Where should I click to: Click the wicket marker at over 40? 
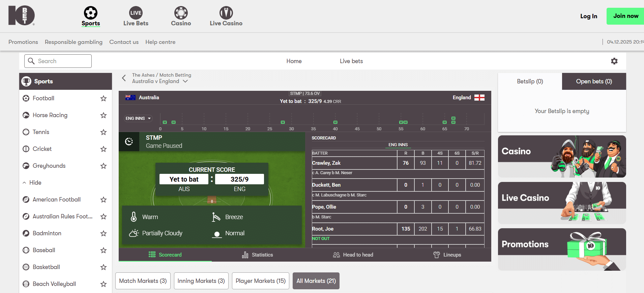(x=335, y=122)
